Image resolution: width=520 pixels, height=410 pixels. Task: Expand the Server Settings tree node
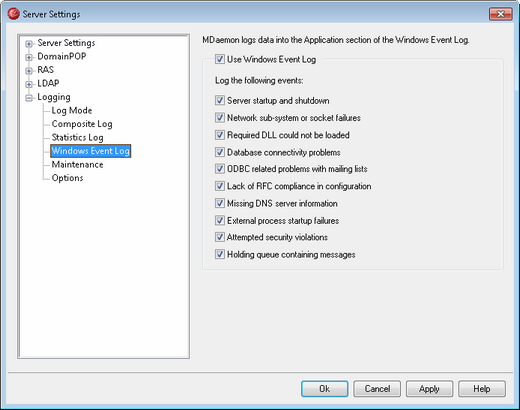point(29,44)
